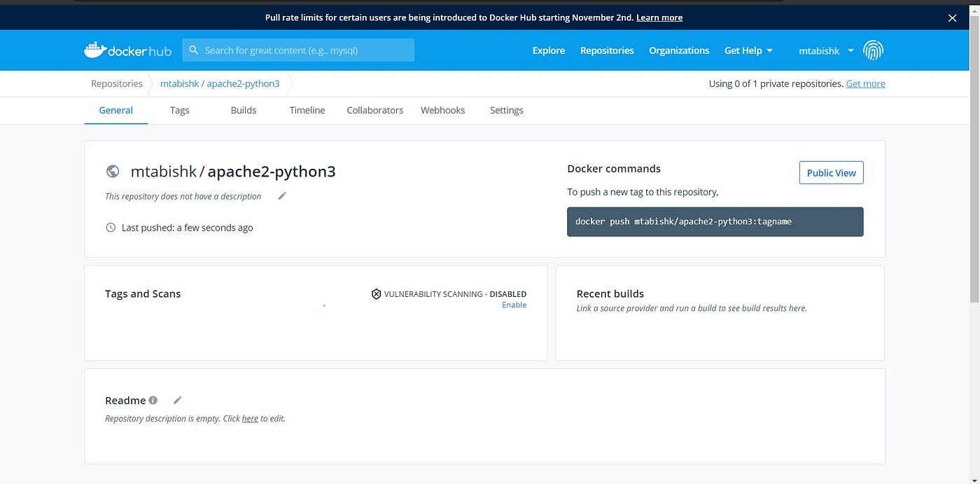Expand the Get Help dropdown
Viewport: 980px width, 484px height.
(x=748, y=50)
